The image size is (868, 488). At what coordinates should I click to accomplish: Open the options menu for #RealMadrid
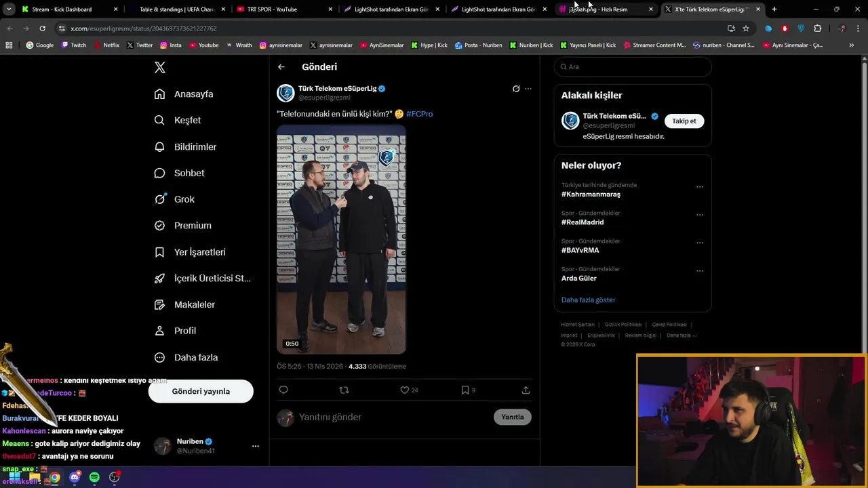click(x=700, y=215)
